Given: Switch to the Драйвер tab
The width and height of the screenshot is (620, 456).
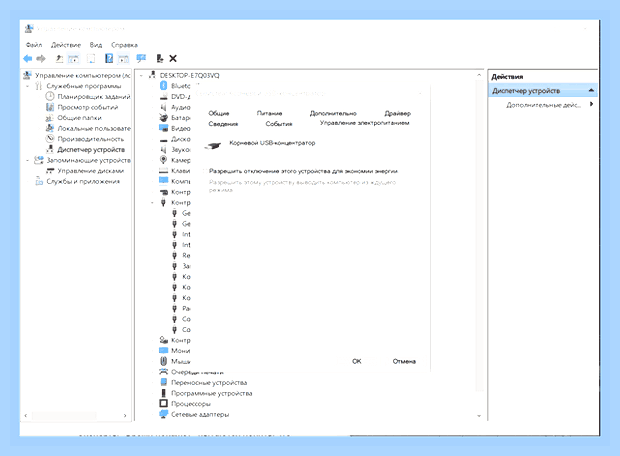Looking at the screenshot, I should pos(397,113).
